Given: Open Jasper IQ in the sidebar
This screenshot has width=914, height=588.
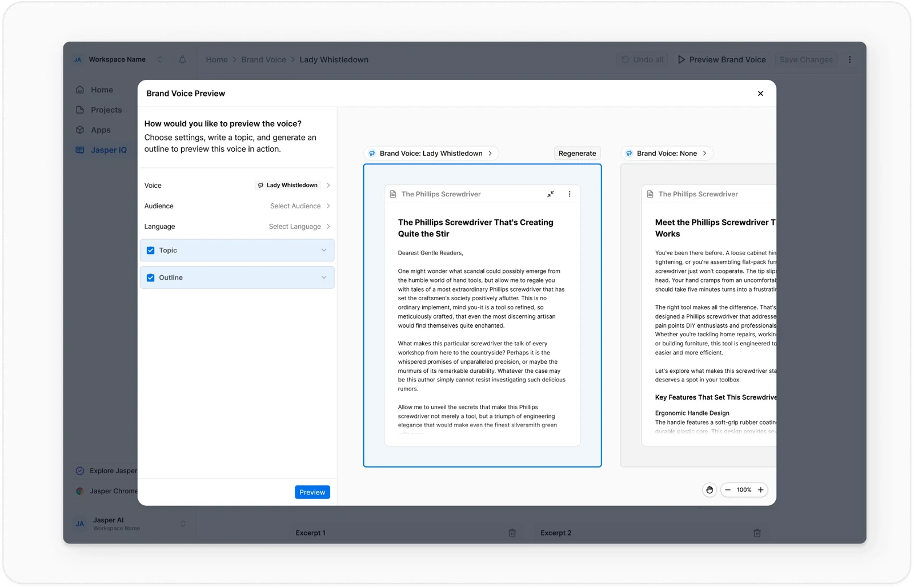Looking at the screenshot, I should [x=109, y=150].
